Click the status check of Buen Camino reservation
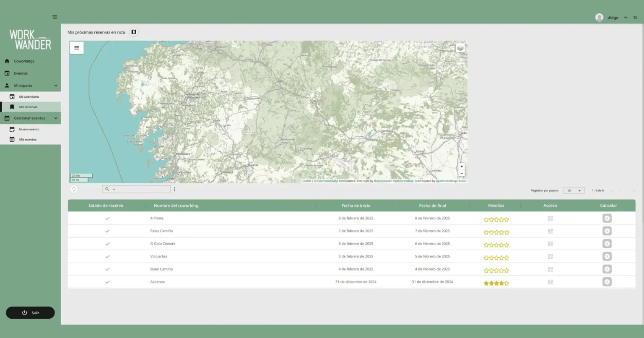 click(107, 269)
